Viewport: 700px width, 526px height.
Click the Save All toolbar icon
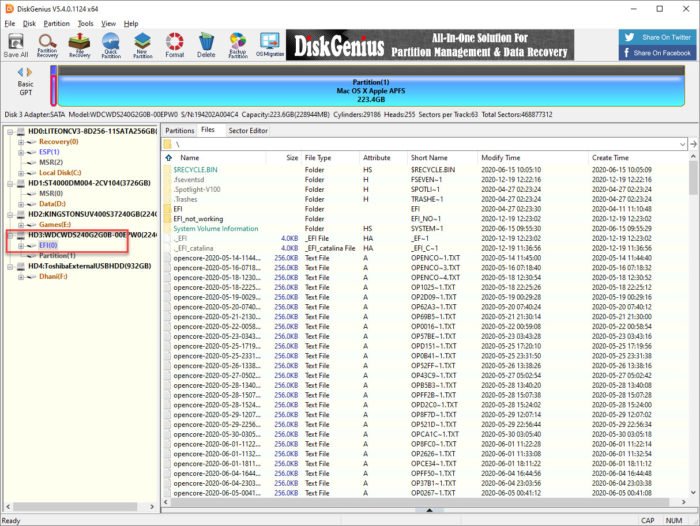click(x=16, y=45)
